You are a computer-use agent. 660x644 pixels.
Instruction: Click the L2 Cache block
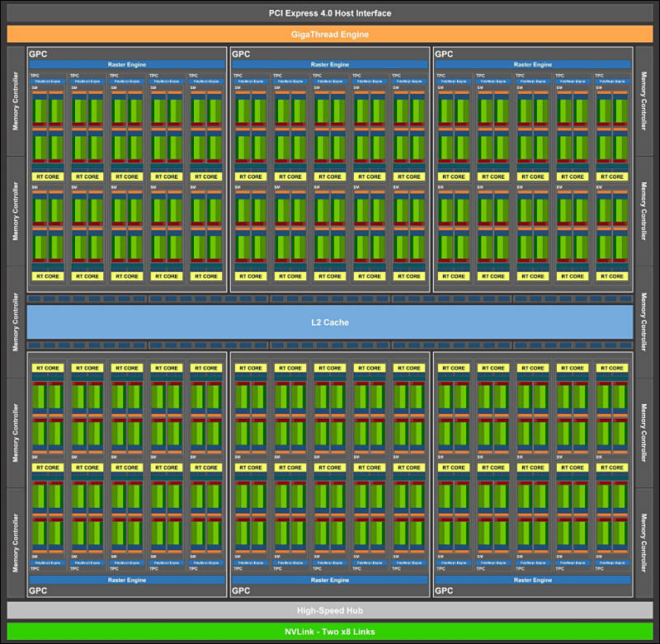[330, 322]
